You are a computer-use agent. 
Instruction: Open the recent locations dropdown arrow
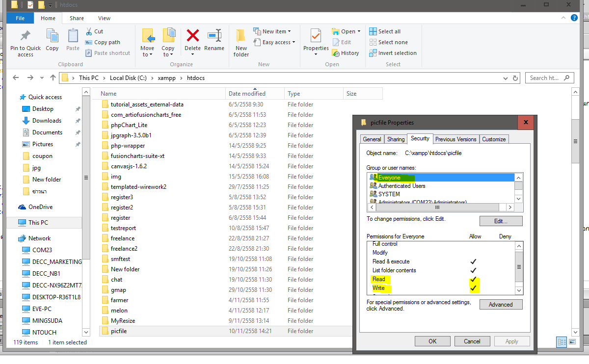pos(42,78)
